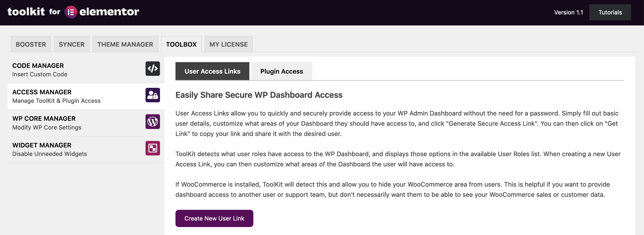Click the Code Manager code brackets icon
Viewport: 644px width, 235px height.
tap(153, 68)
